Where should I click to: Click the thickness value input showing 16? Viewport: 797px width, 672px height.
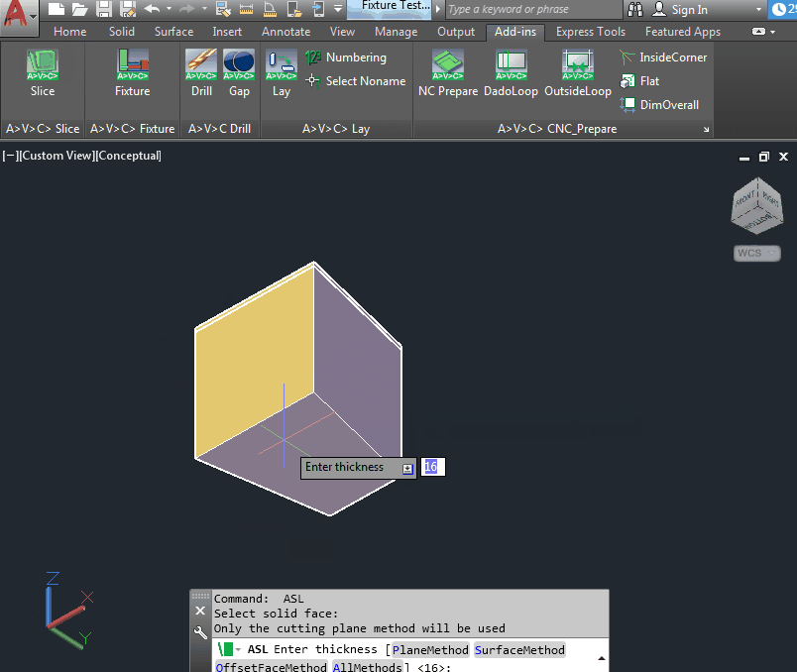433,467
